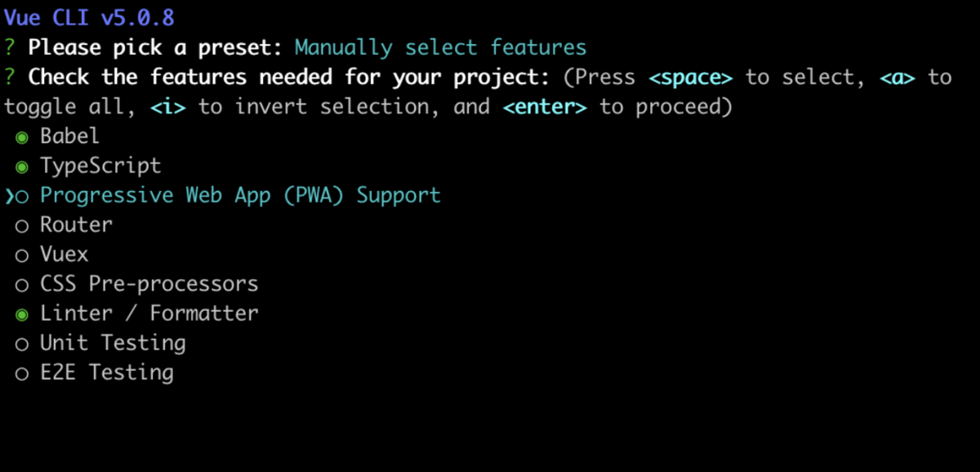Select the Unit Testing label
Image resolution: width=980 pixels, height=472 pixels.
[113, 343]
